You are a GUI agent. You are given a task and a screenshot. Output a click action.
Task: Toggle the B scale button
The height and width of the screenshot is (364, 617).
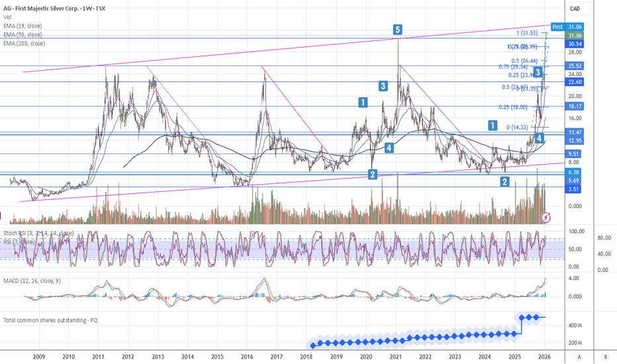pos(605,357)
